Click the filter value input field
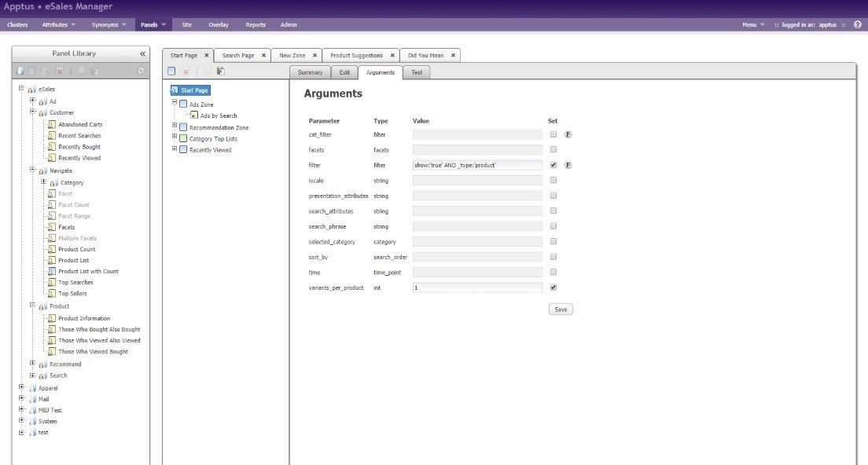Screen dimensions: 868x465 pyautogui.click(x=477, y=165)
